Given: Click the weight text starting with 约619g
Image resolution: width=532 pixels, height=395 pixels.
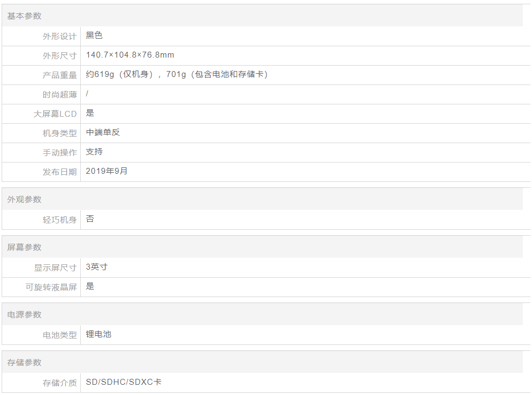Looking at the screenshot, I should tap(177, 74).
